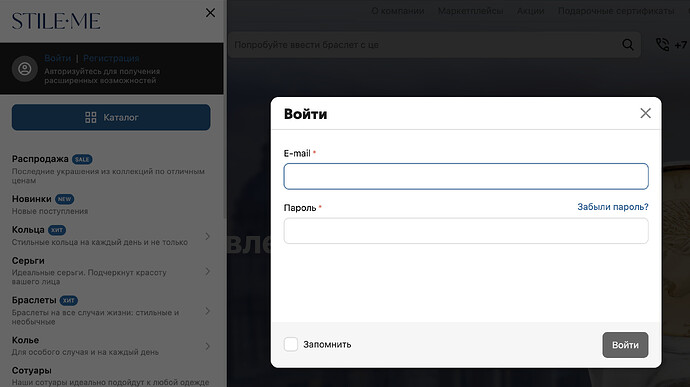This screenshot has width=690, height=387.
Task: Submit with the Войти button
Action: tap(625, 345)
